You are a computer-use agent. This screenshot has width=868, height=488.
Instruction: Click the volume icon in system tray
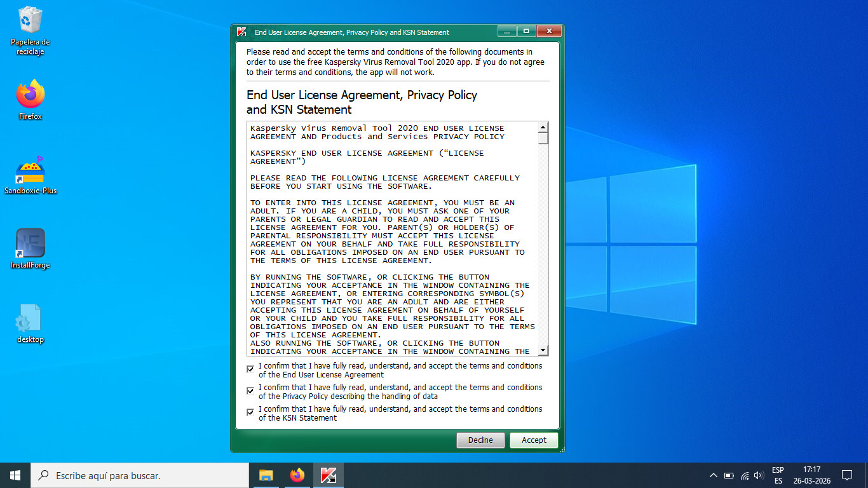point(759,475)
